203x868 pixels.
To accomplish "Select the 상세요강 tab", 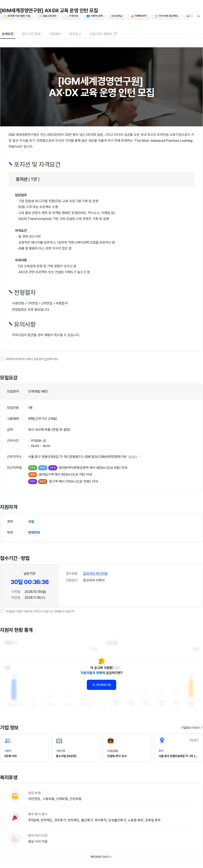I will click(x=8, y=34).
